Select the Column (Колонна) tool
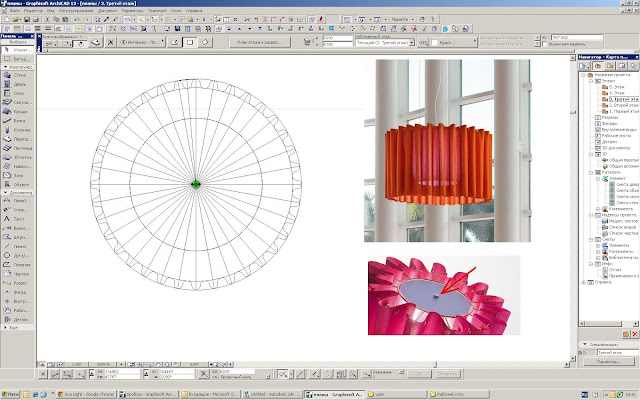 [x=16, y=130]
